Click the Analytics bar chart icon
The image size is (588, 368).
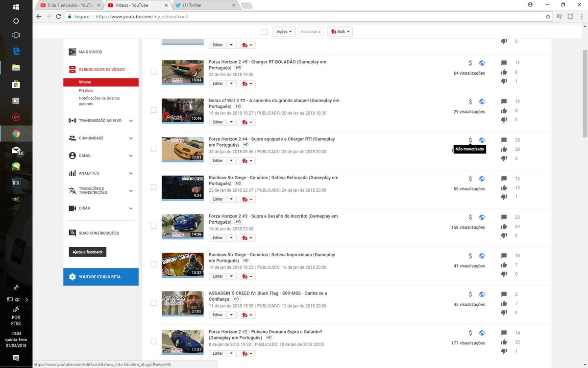[73, 173]
